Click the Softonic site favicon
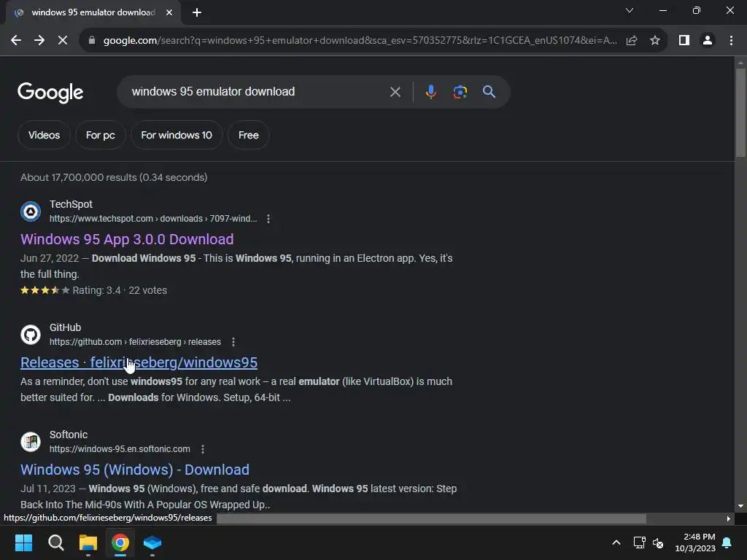 point(31,442)
